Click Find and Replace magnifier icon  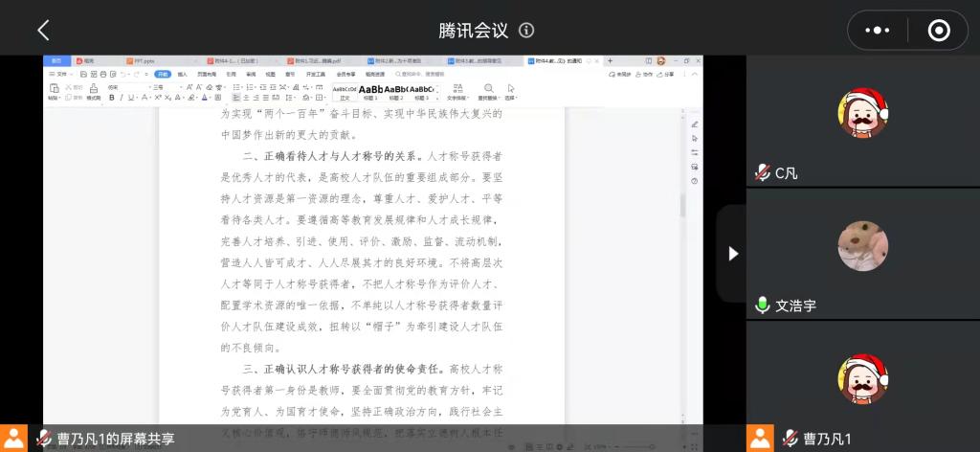click(x=488, y=90)
